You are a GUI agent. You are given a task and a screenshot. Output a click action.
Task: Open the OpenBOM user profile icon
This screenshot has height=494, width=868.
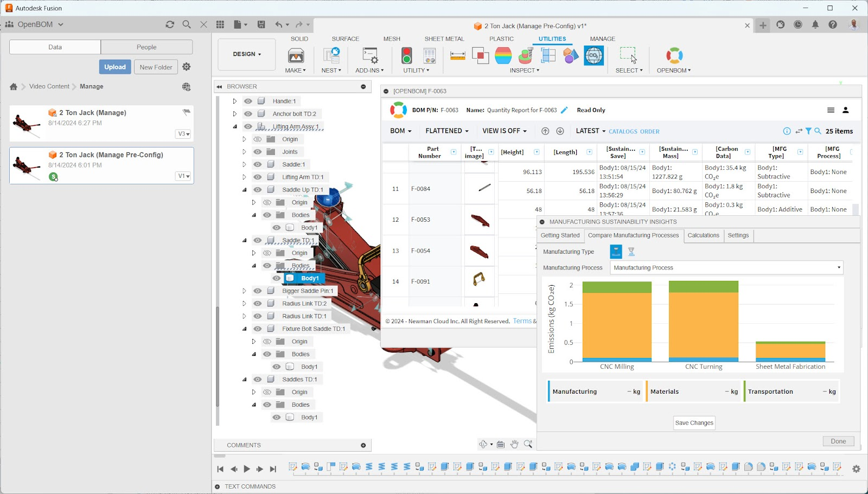tap(845, 110)
